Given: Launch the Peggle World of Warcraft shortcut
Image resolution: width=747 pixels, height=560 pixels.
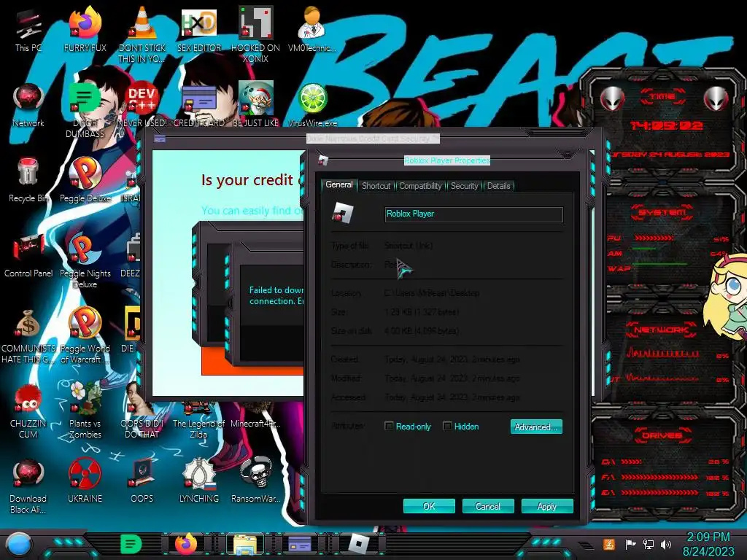Looking at the screenshot, I should [85, 336].
